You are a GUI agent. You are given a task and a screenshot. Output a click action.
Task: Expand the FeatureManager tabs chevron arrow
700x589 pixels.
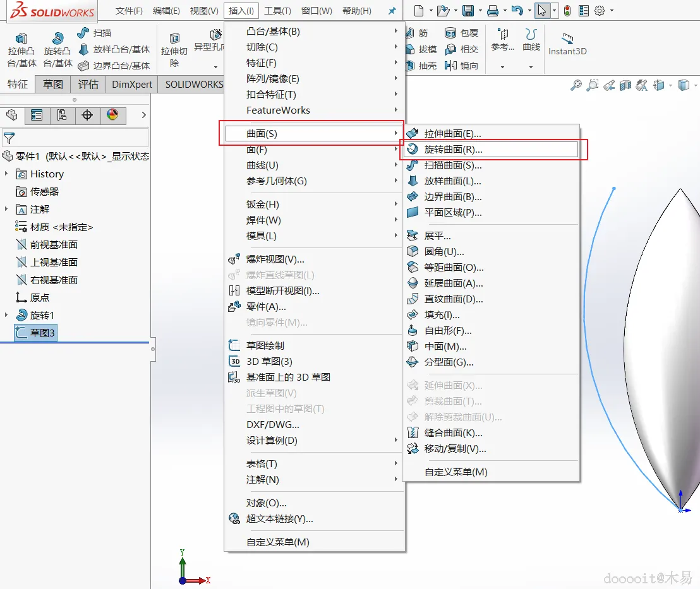[x=143, y=115]
